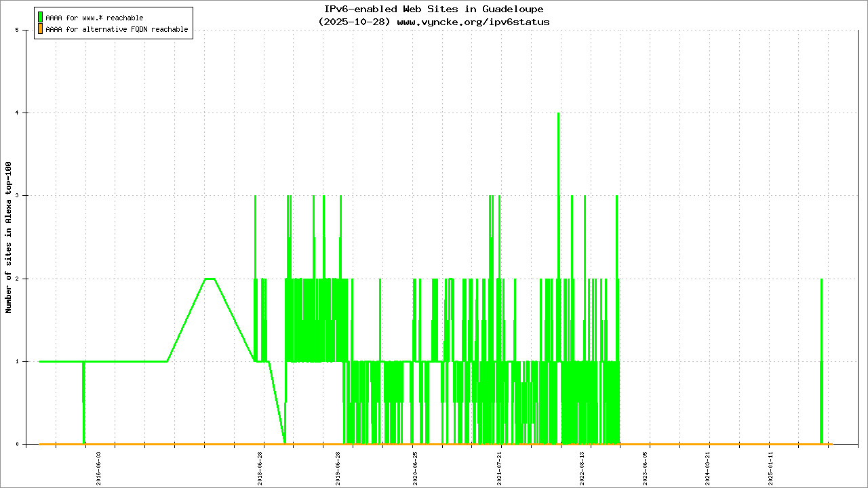Click the 2020-06-25 date label
The height and width of the screenshot is (488, 868).
(415, 468)
